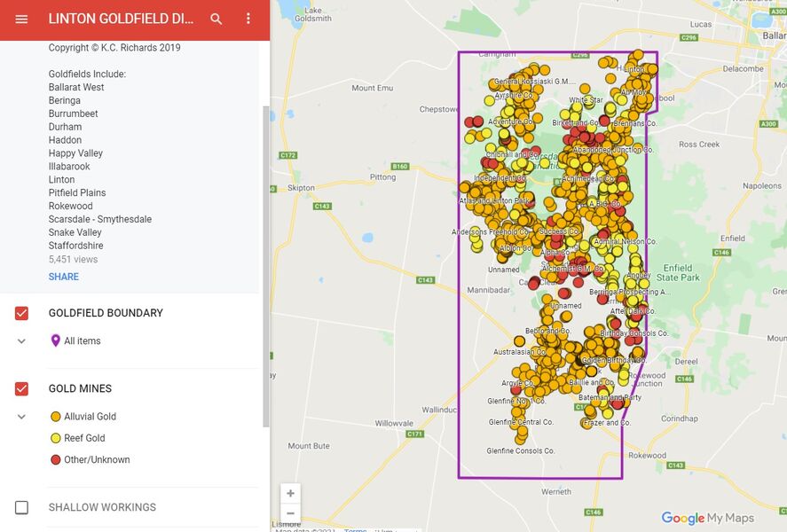787x532 pixels.
Task: Click the White Star mine label
Action: tap(586, 100)
